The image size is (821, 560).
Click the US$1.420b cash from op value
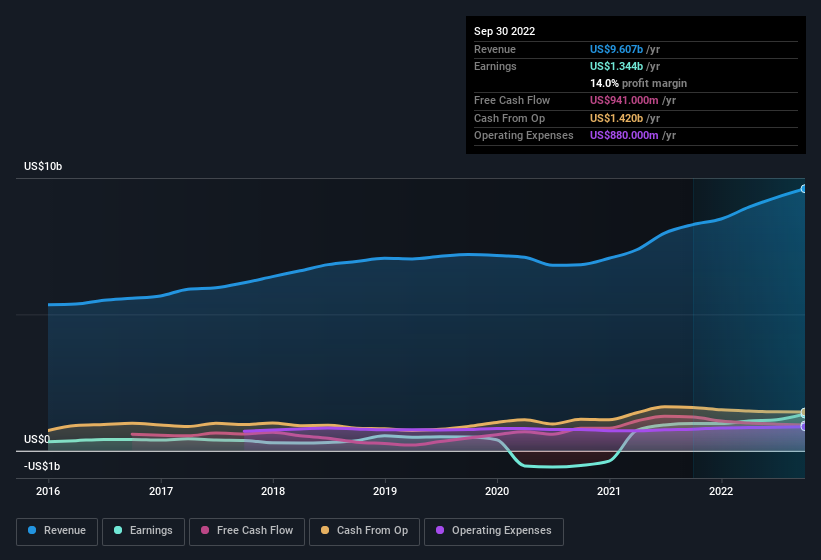pos(616,118)
